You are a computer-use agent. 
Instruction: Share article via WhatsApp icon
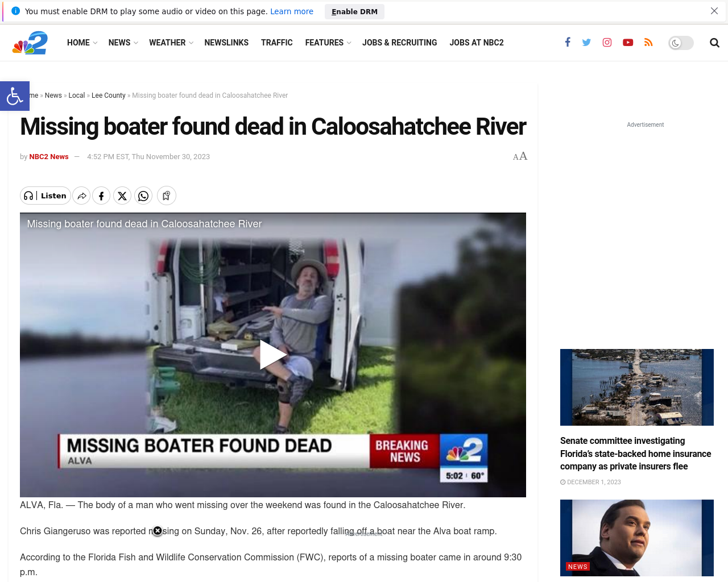[143, 196]
